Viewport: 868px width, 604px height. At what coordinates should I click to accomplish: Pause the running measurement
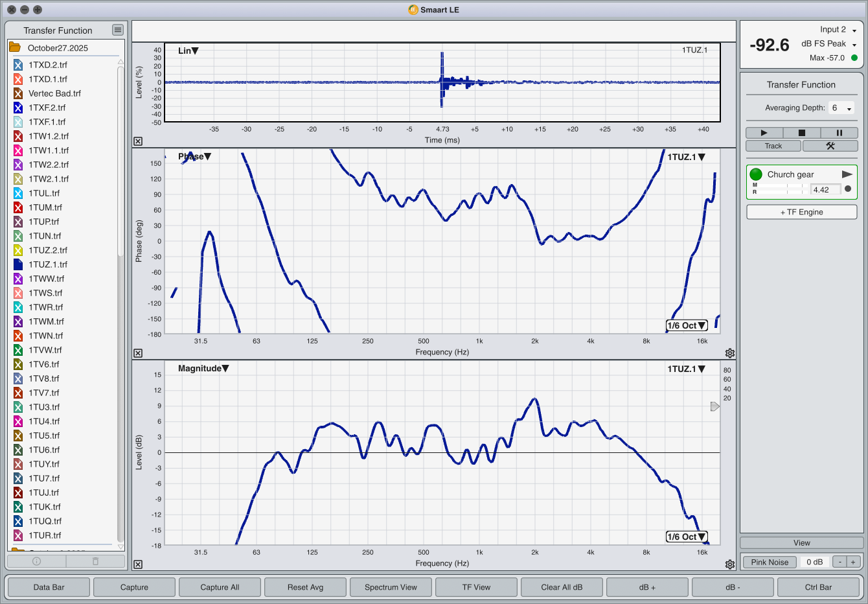[839, 133]
